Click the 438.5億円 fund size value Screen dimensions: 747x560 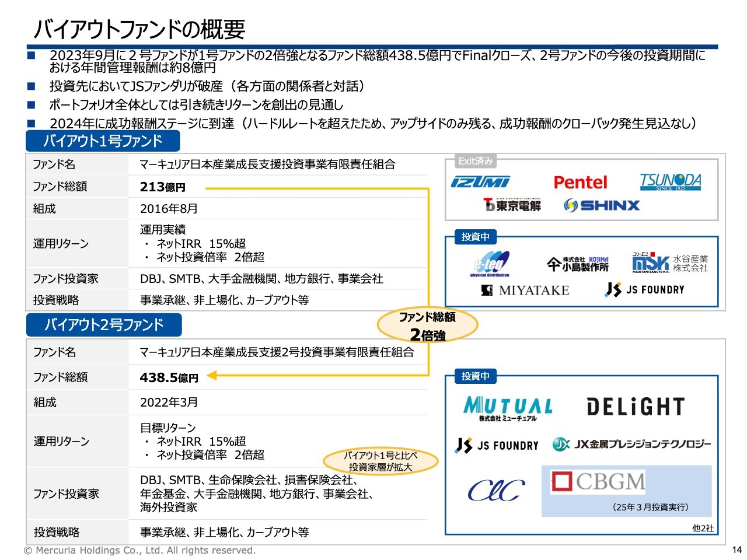[169, 377]
